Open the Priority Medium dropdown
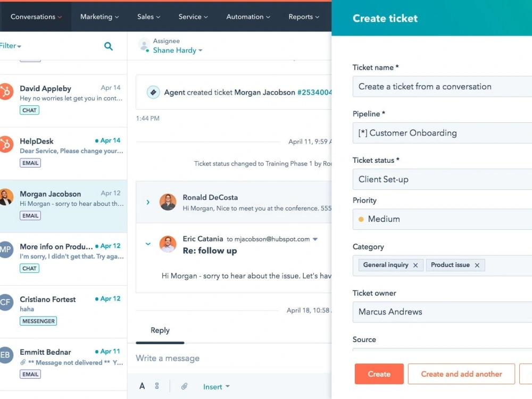The height and width of the screenshot is (399, 532). pyautogui.click(x=442, y=219)
